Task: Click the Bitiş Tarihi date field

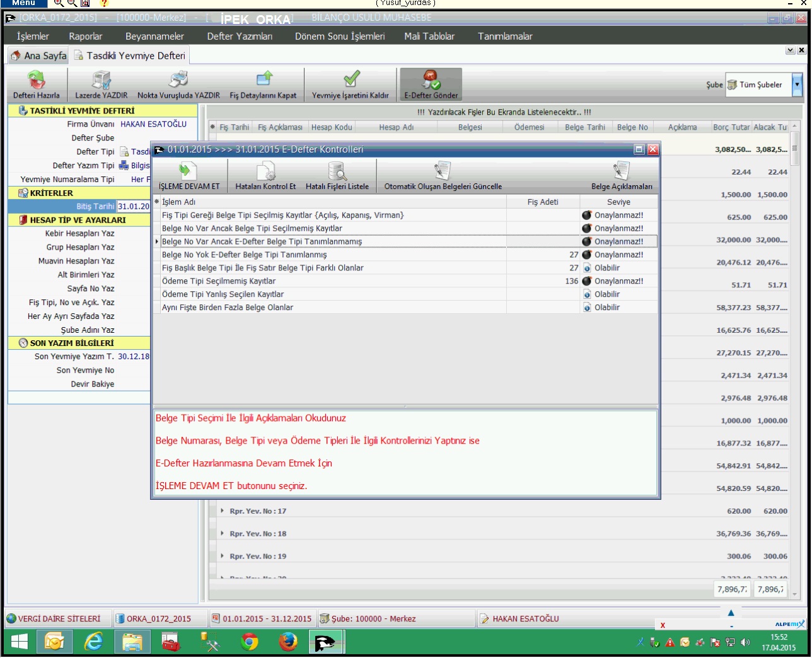Action: coord(133,207)
